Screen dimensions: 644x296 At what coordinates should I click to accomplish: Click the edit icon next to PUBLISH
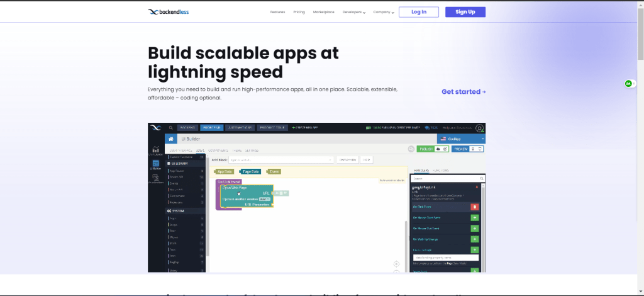445,149
